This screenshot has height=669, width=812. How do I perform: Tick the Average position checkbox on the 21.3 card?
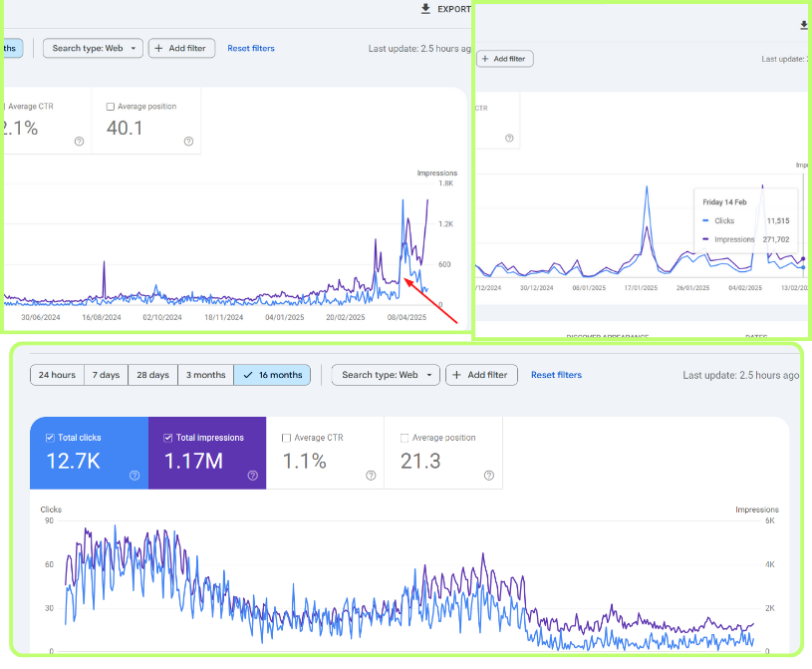pos(405,438)
